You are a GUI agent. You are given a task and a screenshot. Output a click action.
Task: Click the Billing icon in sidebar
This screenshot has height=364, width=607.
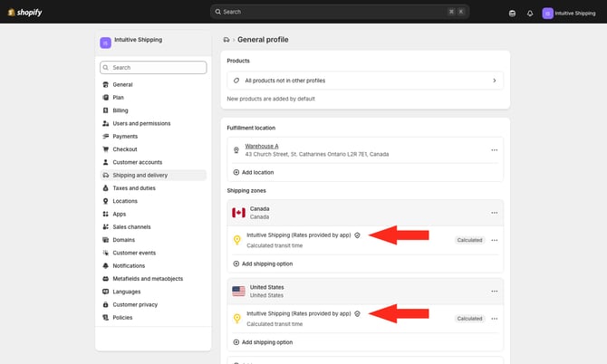coord(105,110)
